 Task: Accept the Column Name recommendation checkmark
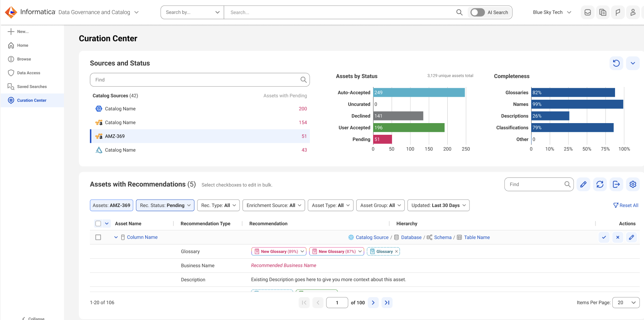coord(604,238)
